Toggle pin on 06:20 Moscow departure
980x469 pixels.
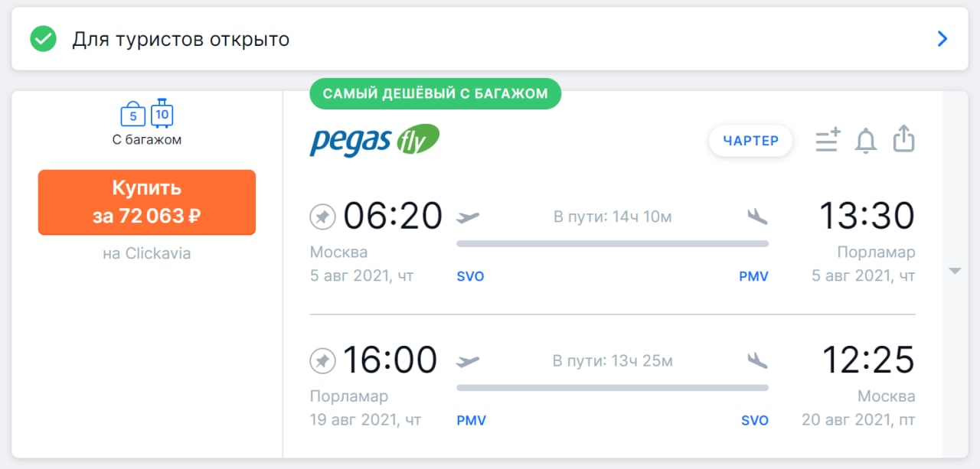coord(322,217)
